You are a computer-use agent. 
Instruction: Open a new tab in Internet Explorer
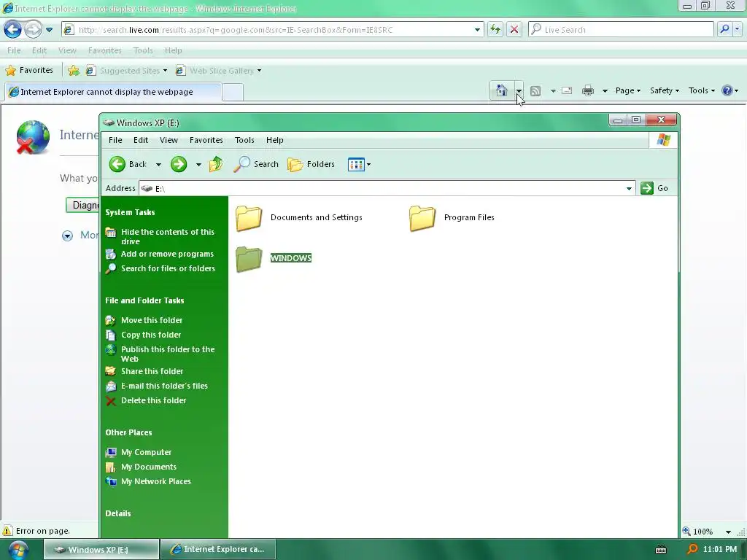click(233, 92)
